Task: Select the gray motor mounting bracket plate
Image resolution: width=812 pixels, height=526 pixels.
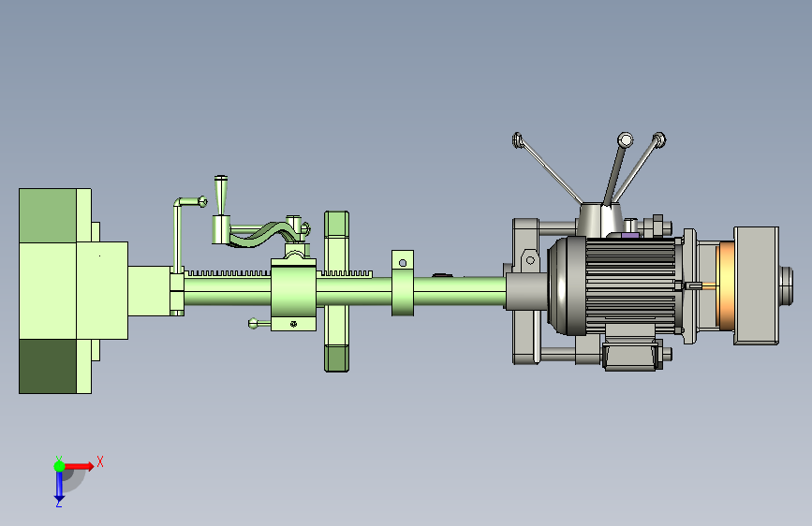Action: [525, 291]
